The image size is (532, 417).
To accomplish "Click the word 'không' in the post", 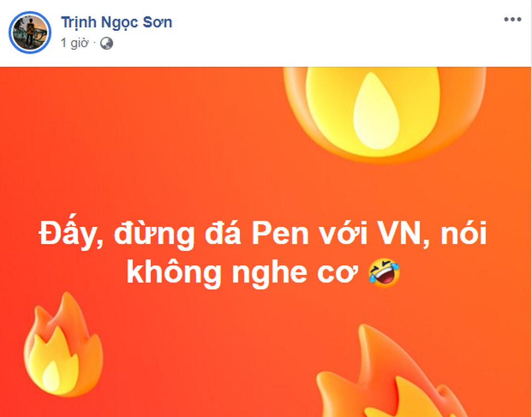I will 173,272.
